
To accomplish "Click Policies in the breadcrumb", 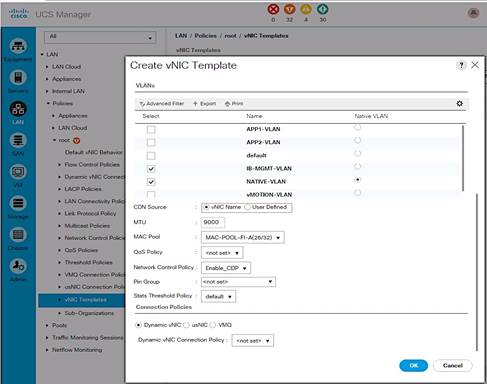I will tap(206, 35).
